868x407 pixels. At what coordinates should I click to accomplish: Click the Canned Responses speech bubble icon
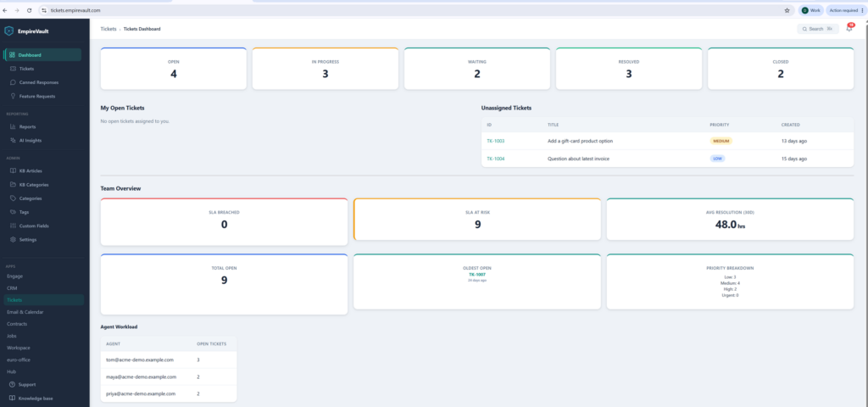pos(14,82)
